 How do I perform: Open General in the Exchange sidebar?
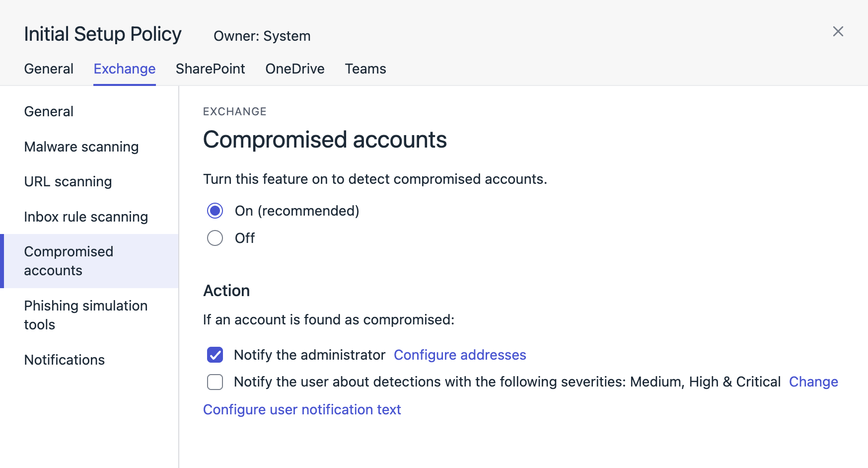click(49, 111)
